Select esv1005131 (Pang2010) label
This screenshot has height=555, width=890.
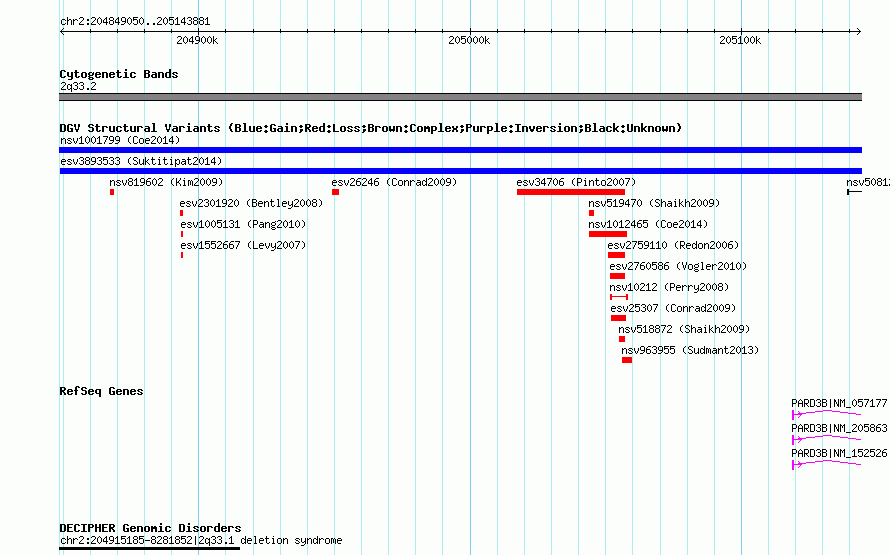coord(243,224)
